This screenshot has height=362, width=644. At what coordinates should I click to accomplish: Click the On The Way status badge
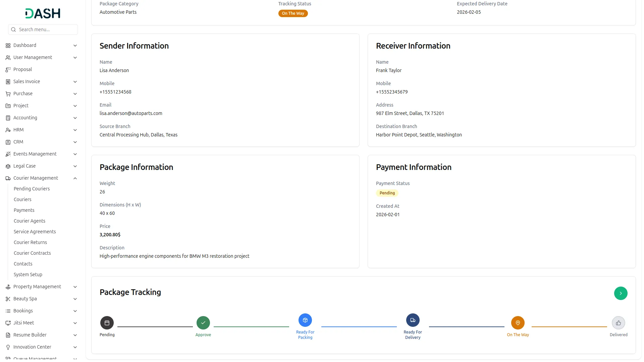293,13
